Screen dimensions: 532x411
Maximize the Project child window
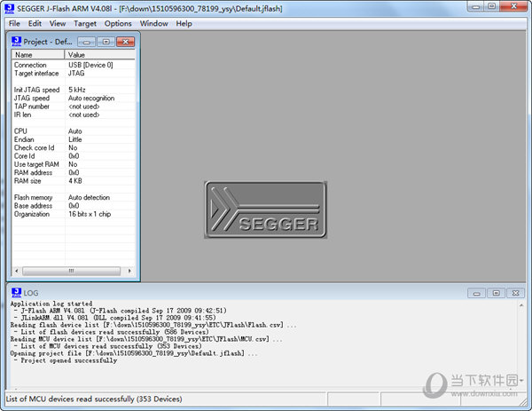point(106,42)
